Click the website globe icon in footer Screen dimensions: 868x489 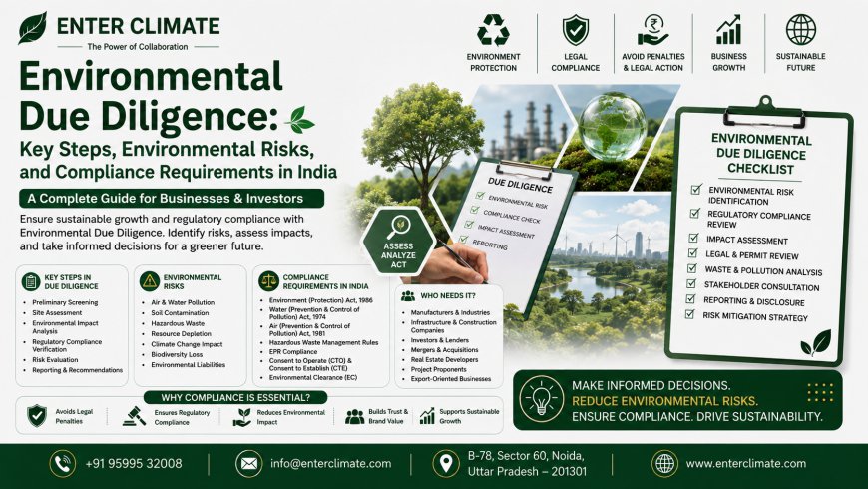pyautogui.click(x=664, y=464)
